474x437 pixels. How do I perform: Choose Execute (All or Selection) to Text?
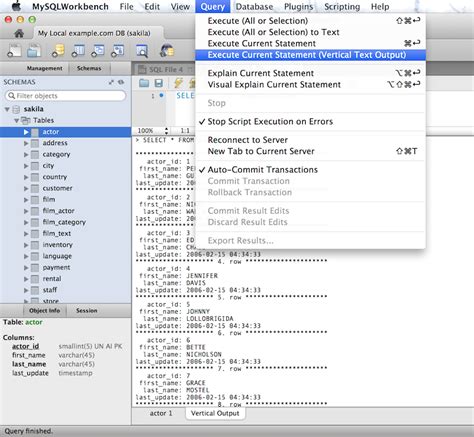click(310, 32)
